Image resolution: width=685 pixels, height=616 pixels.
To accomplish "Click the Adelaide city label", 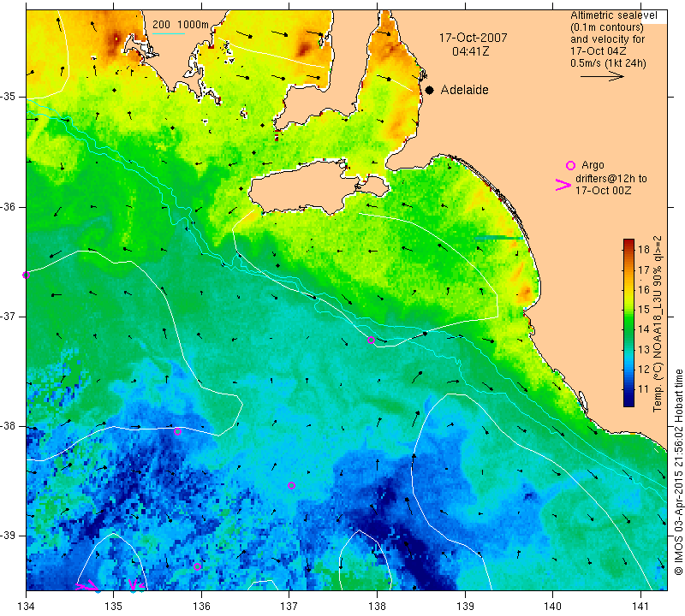I will pos(464,90).
